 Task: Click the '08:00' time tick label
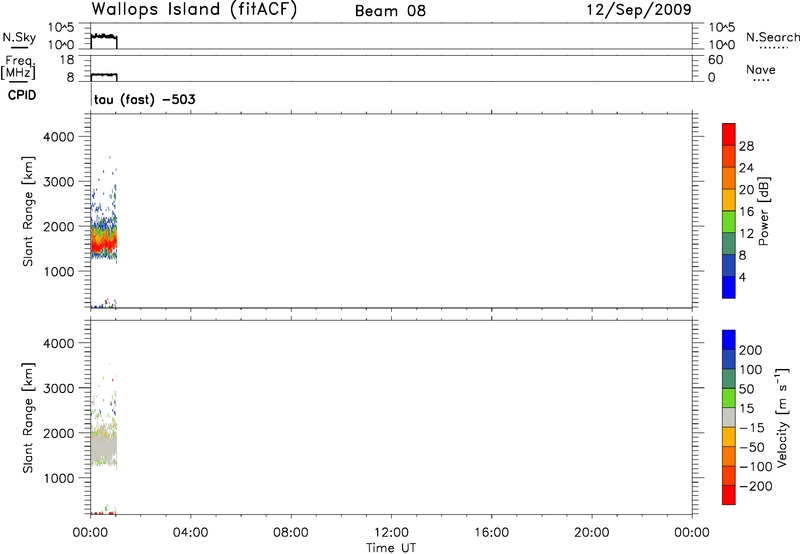click(x=291, y=533)
